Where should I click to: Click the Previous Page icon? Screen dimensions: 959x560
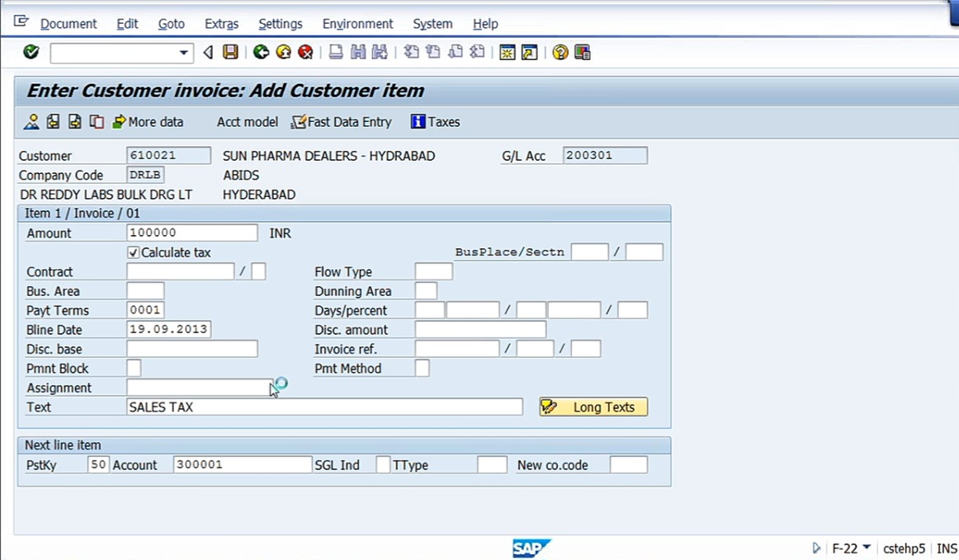coord(433,53)
